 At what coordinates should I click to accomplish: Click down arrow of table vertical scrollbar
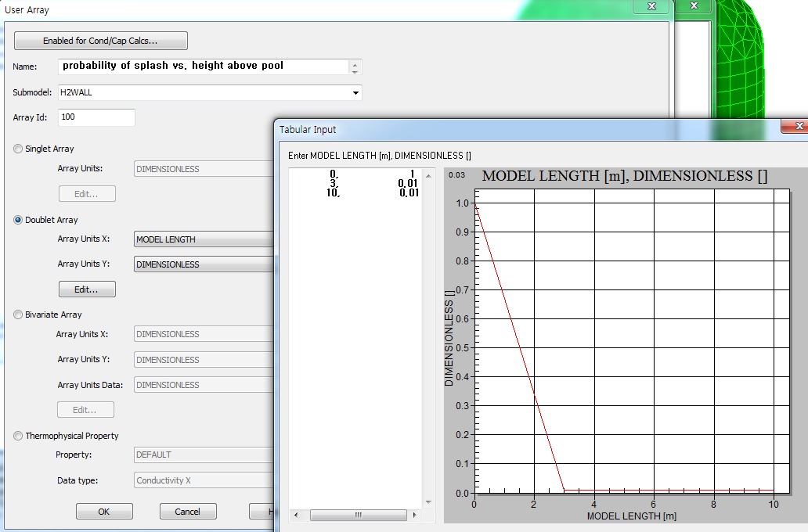point(427,502)
